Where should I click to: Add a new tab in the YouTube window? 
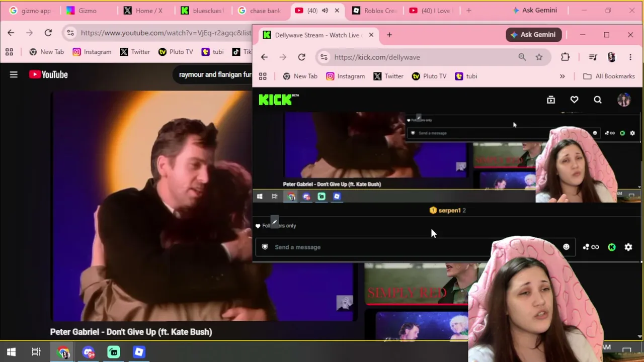point(468,11)
